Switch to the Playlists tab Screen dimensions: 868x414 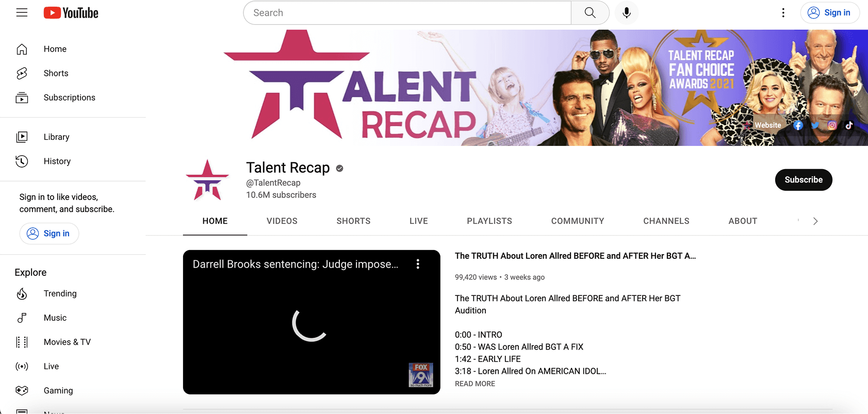click(x=489, y=221)
